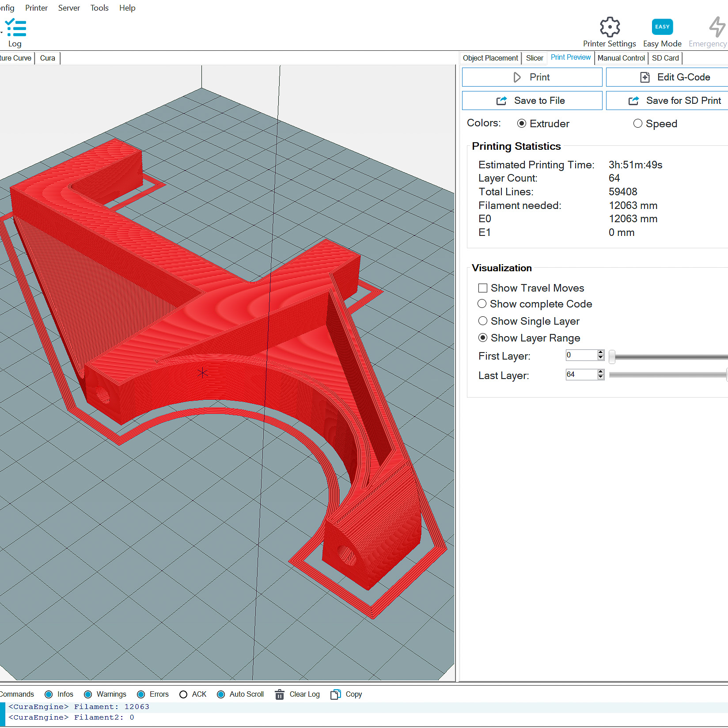Toggle the ACK log filter

184,694
